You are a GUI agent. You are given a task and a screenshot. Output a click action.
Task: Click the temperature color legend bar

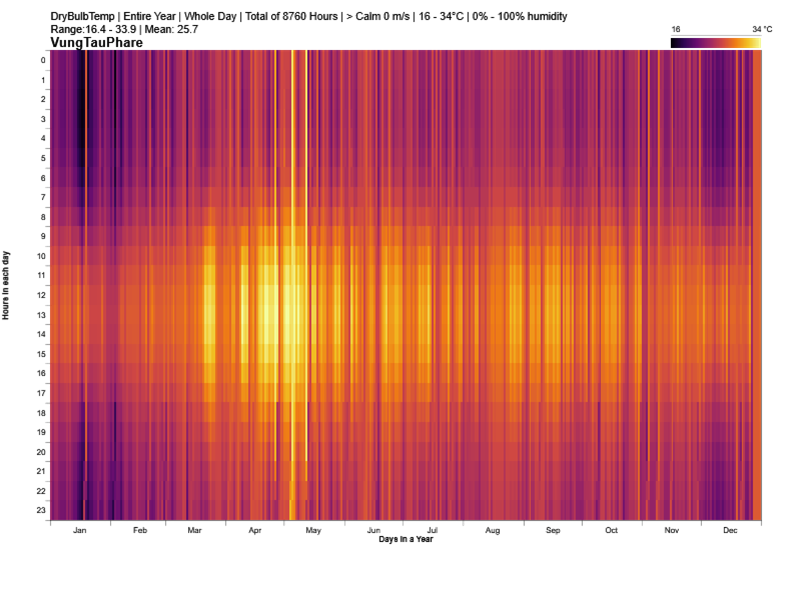pyautogui.click(x=716, y=43)
